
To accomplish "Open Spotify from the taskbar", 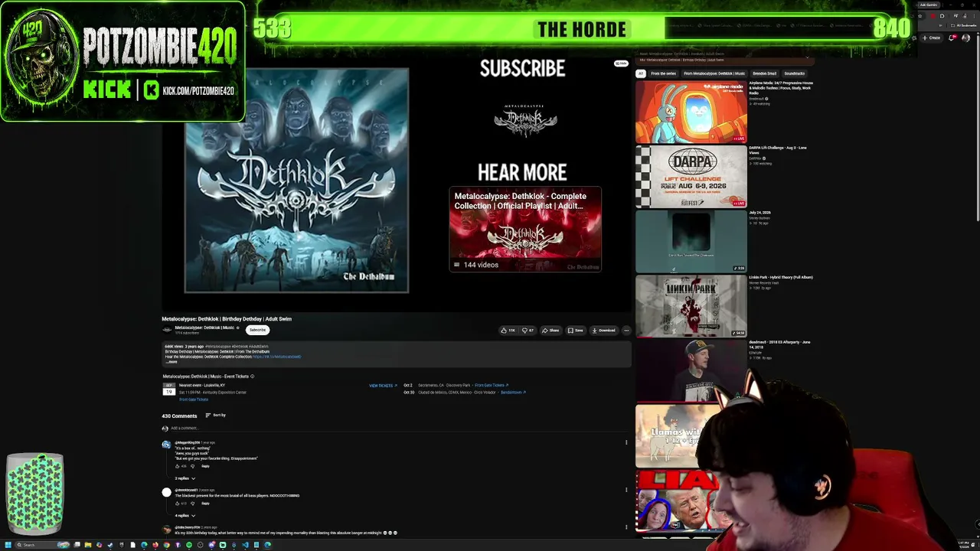I will pyautogui.click(x=189, y=545).
